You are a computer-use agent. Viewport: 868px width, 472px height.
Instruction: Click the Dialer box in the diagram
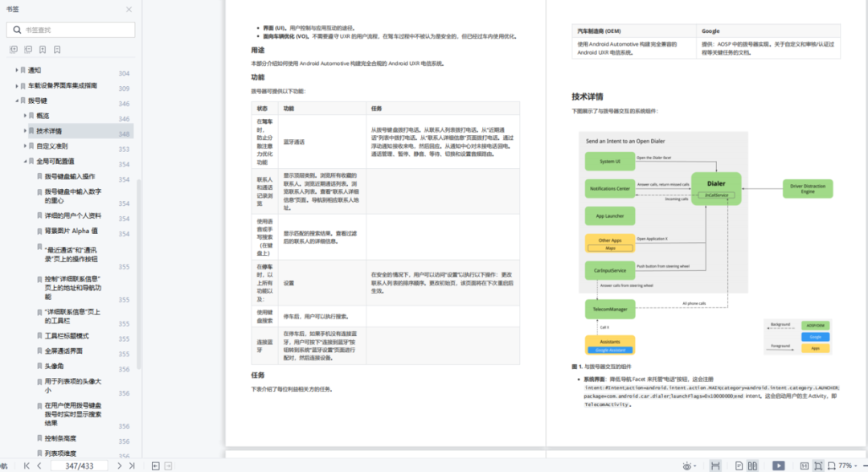point(716,188)
